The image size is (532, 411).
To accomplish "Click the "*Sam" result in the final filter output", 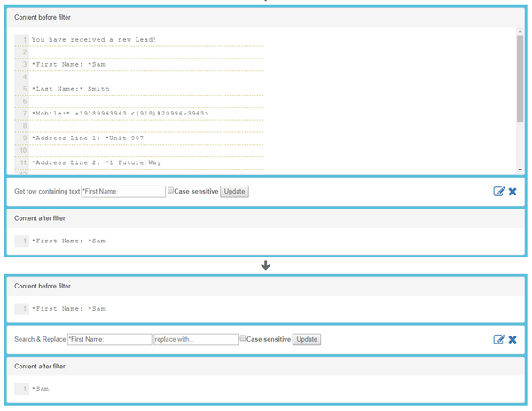I will [x=40, y=389].
